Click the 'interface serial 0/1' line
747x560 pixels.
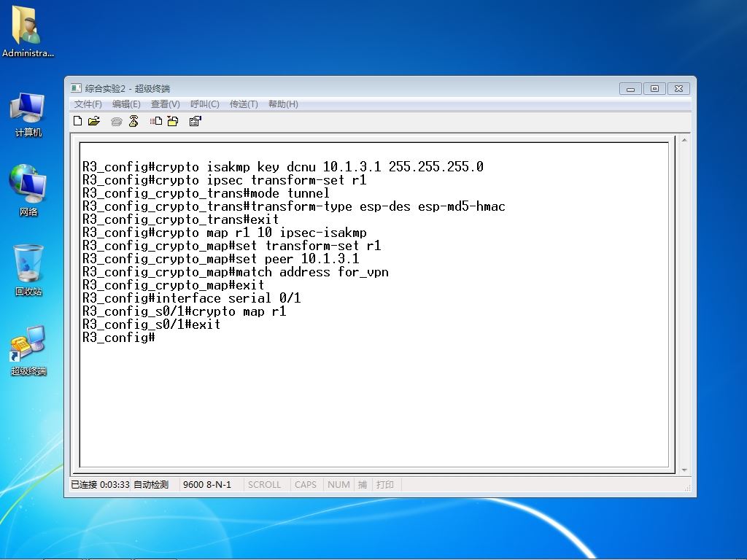pyautogui.click(x=191, y=298)
